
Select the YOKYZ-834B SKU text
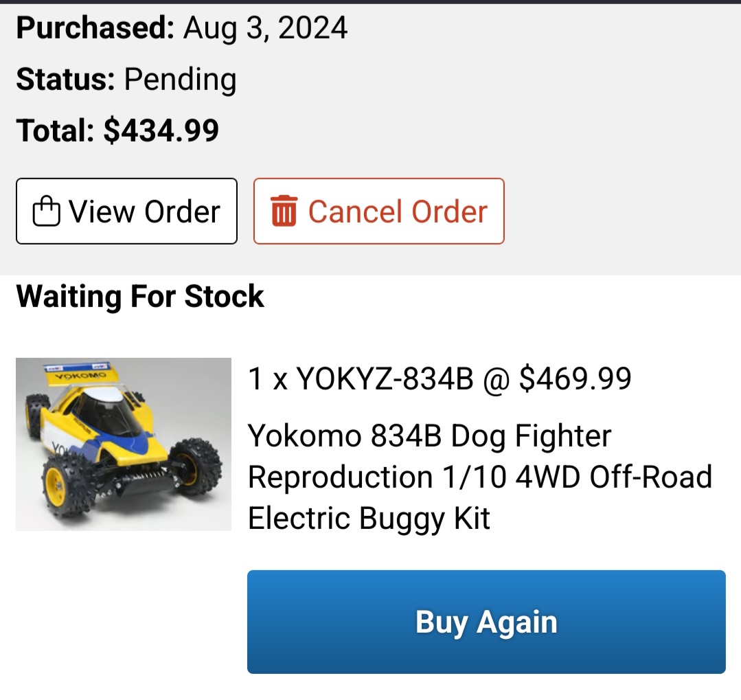click(385, 379)
